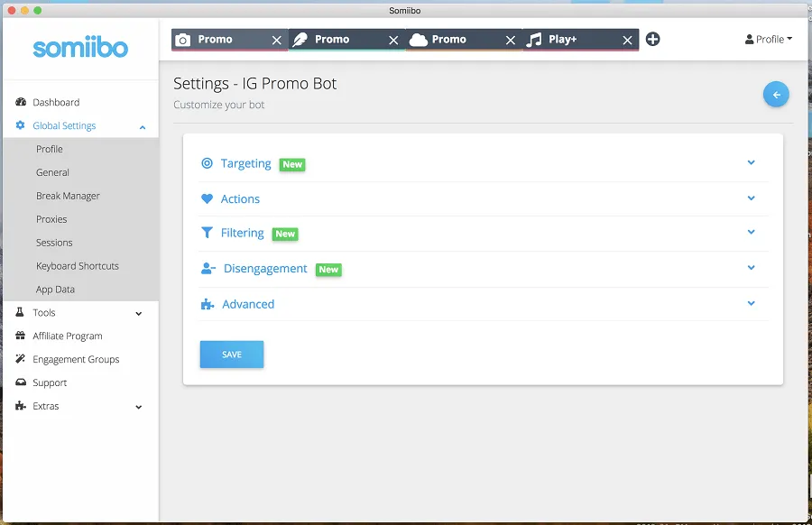Viewport: 812px width, 525px height.
Task: Click the music note icon on the Play+ tab
Action: [535, 39]
